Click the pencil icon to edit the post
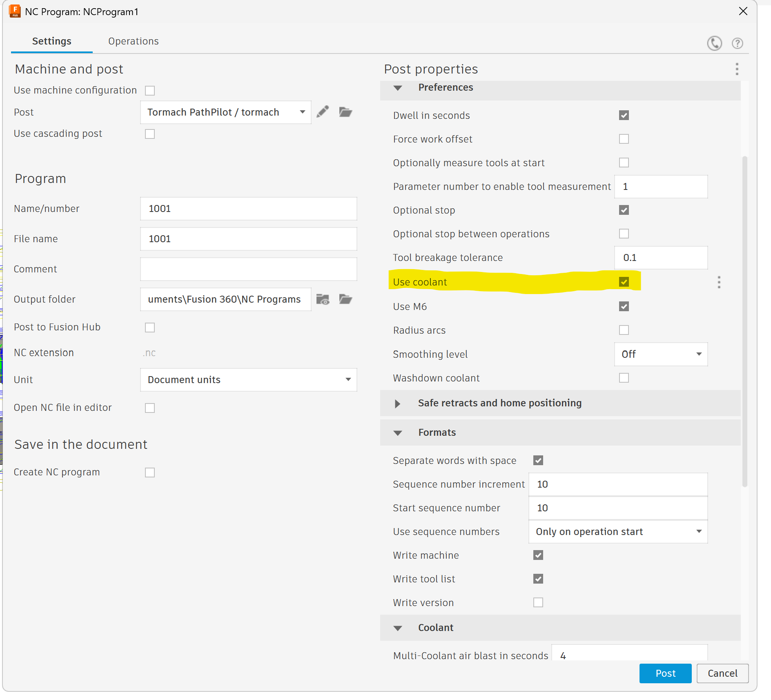This screenshot has height=700, width=771. click(x=323, y=111)
